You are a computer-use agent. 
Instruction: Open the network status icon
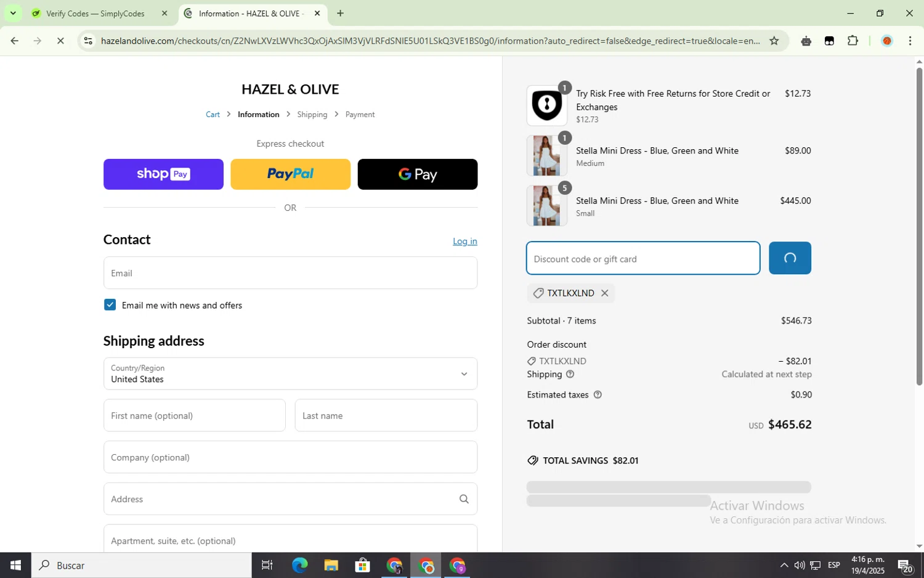click(815, 565)
